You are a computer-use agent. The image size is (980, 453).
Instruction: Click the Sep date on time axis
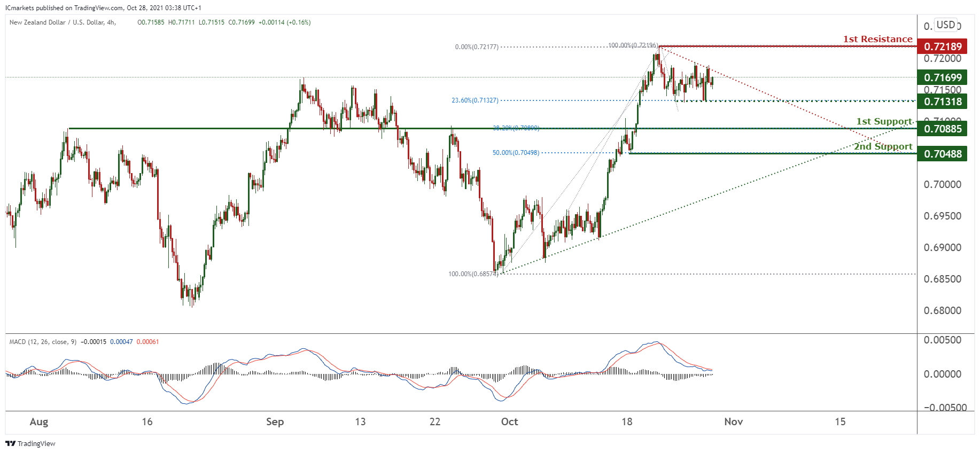tap(275, 421)
